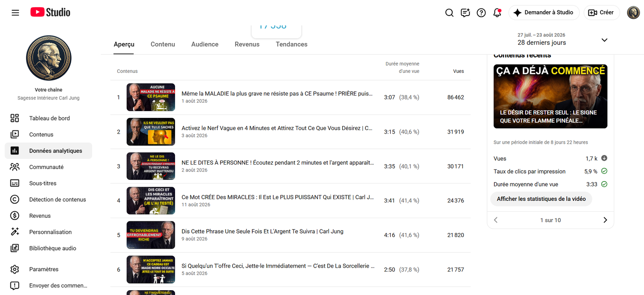Go to next recent content card
This screenshot has width=644, height=295.
click(x=605, y=220)
